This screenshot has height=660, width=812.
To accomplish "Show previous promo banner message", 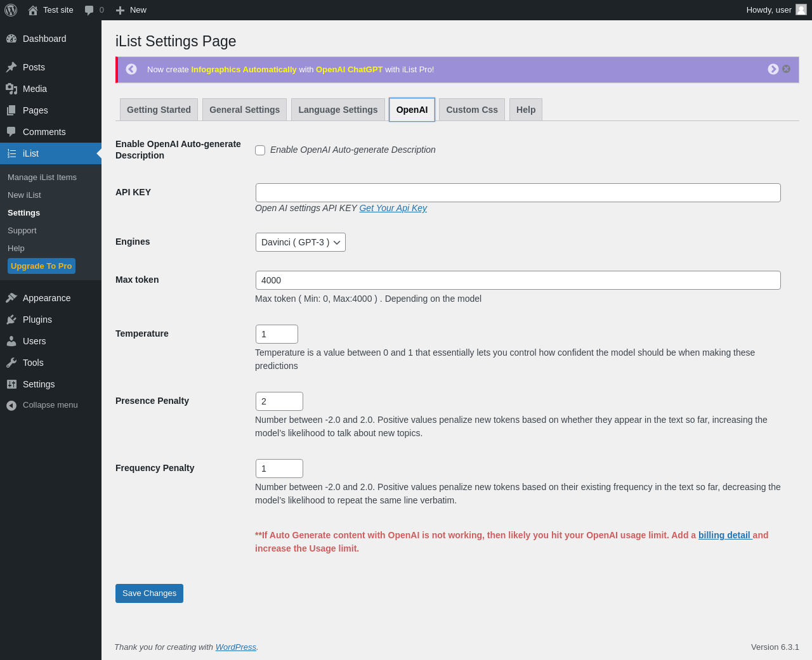I will 131,69.
